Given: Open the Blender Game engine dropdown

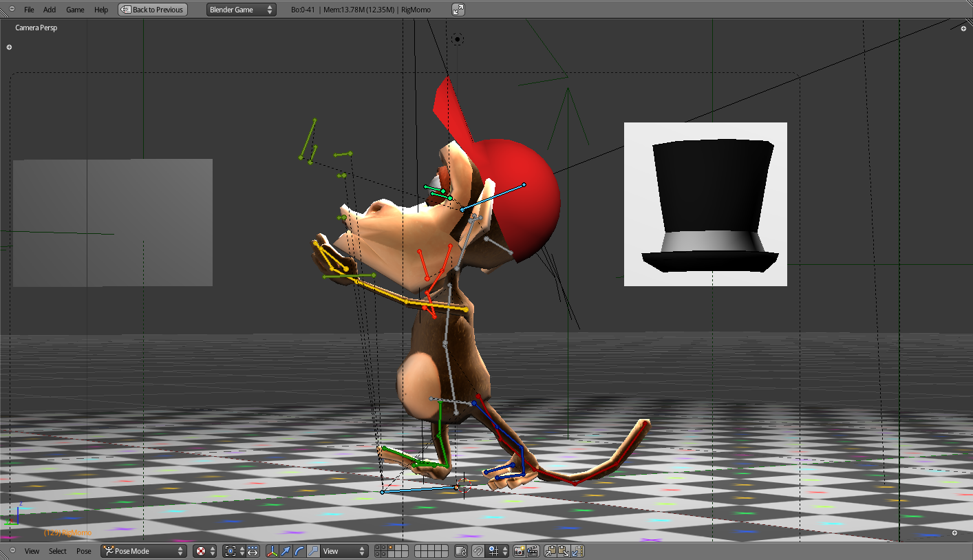Looking at the screenshot, I should (x=241, y=10).
